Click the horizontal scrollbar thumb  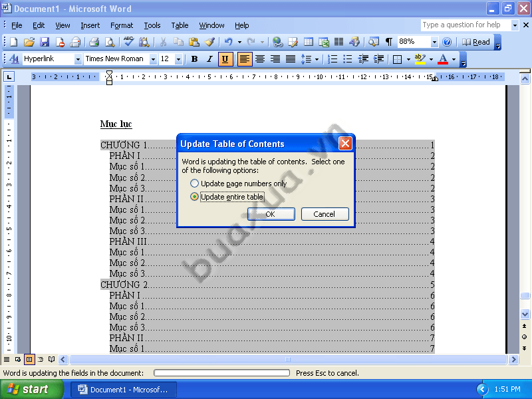point(288,359)
